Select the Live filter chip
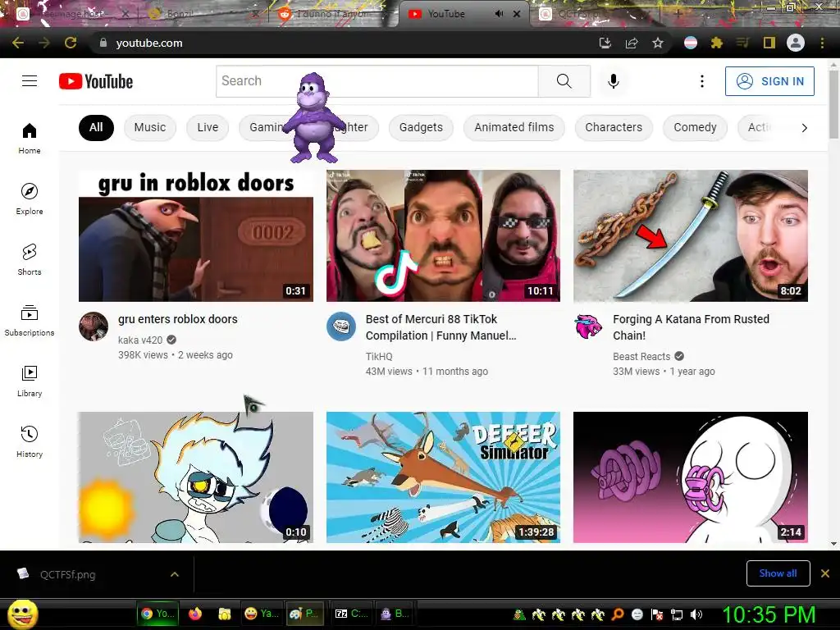The height and width of the screenshot is (630, 840). (208, 127)
